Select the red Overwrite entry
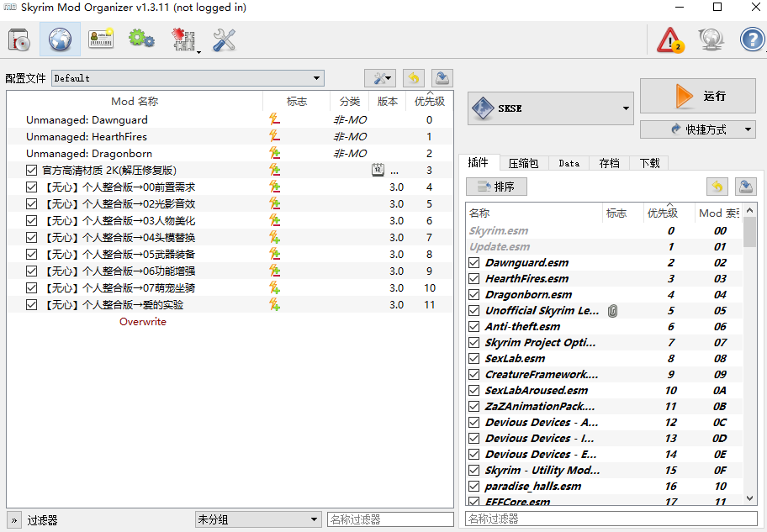Screen dimensions: 767x532 point(143,321)
